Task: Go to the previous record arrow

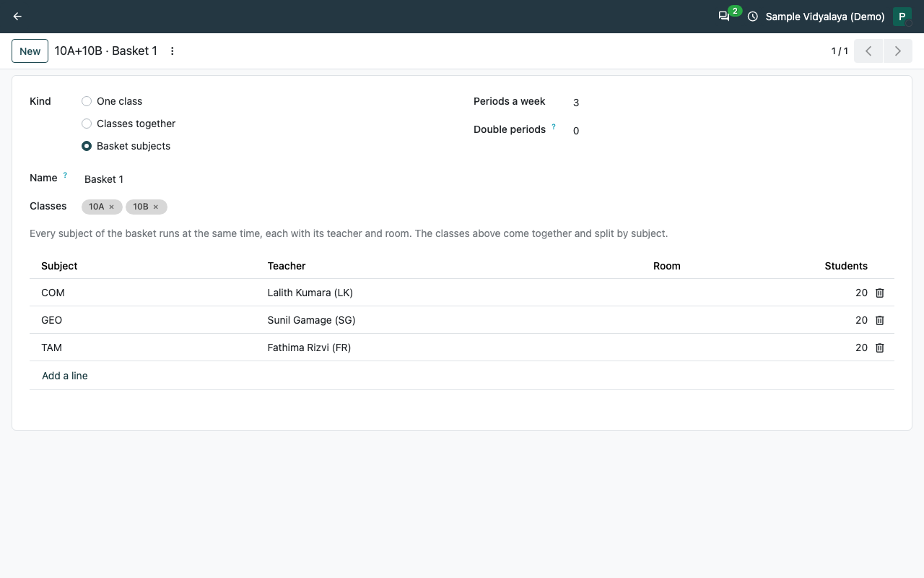Action: point(868,51)
